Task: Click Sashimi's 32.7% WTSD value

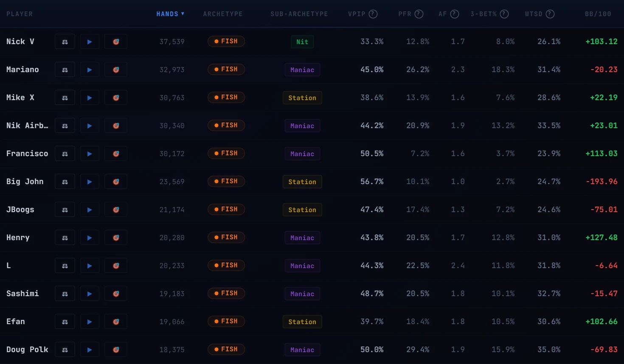Action: pos(549,294)
